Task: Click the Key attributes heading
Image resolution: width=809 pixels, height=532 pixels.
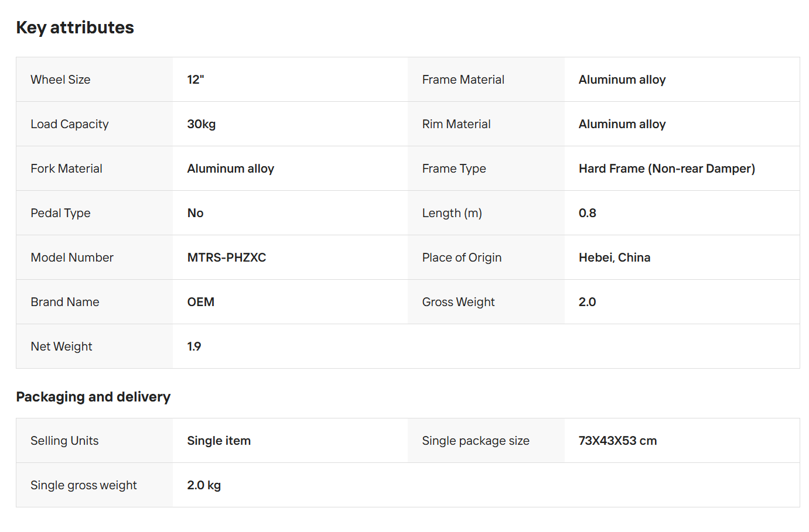Action: coord(75,28)
